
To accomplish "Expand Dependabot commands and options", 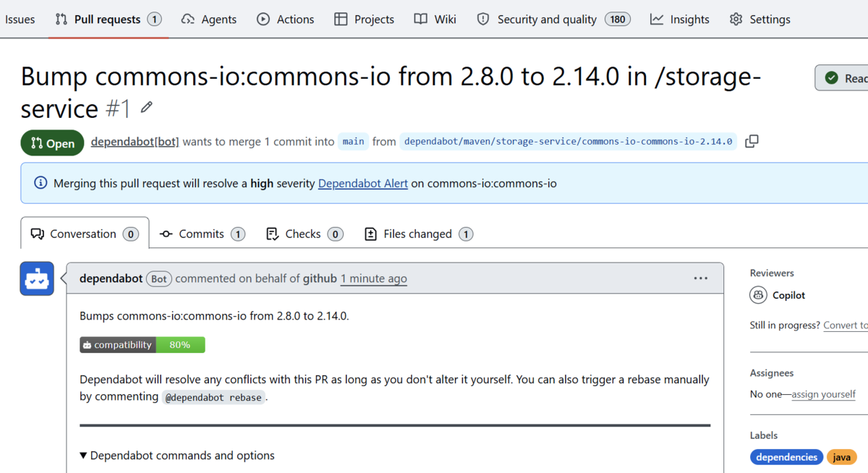I will pyautogui.click(x=177, y=456).
